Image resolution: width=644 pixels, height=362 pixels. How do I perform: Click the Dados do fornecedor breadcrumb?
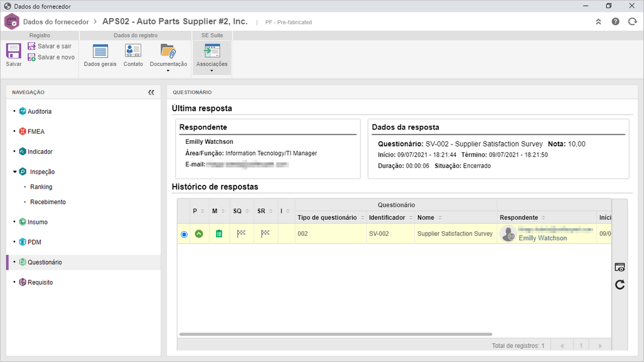coord(56,22)
